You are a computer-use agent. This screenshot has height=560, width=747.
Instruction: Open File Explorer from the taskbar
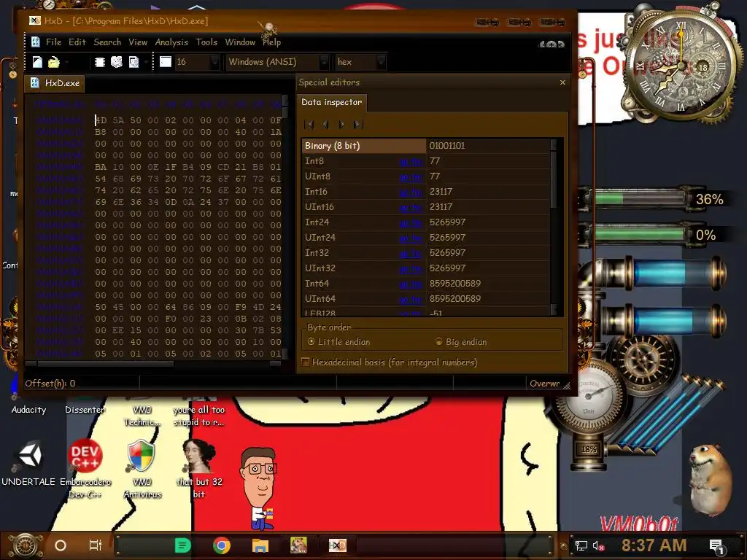(260, 545)
